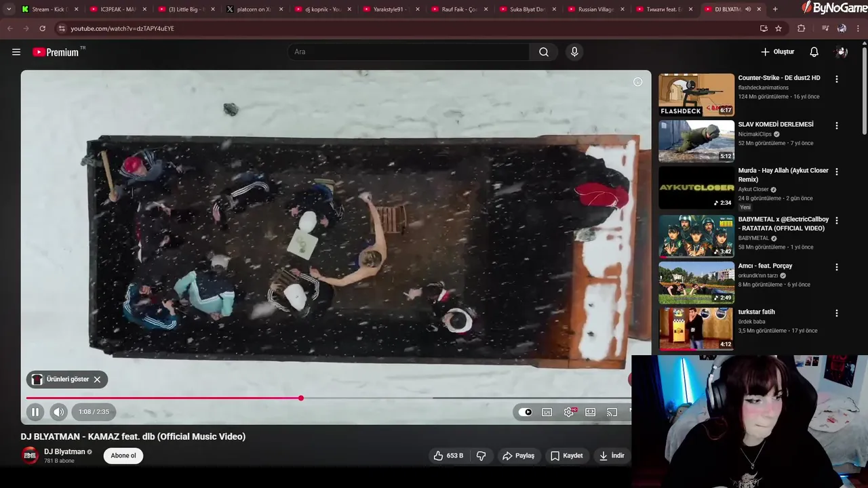Toggle the autoplay switch in player
The image size is (868, 488).
pyautogui.click(x=526, y=412)
